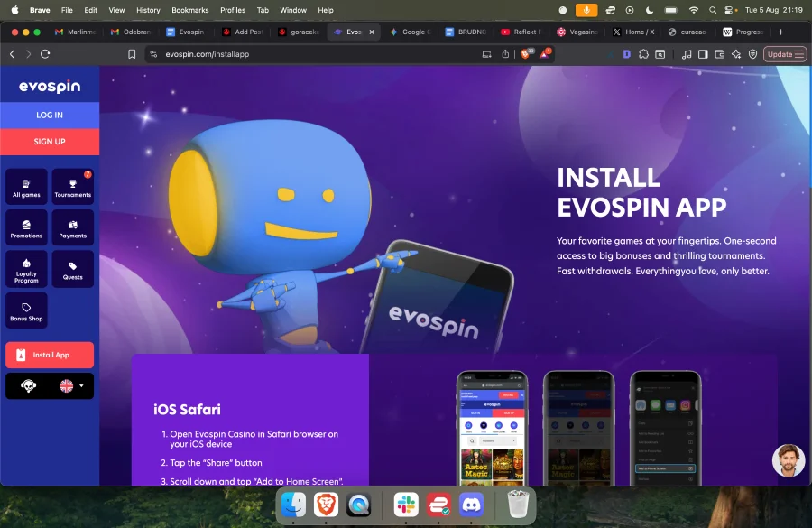Image resolution: width=812 pixels, height=528 pixels.
Task: Switch to the Add Post tab
Action: [x=244, y=32]
